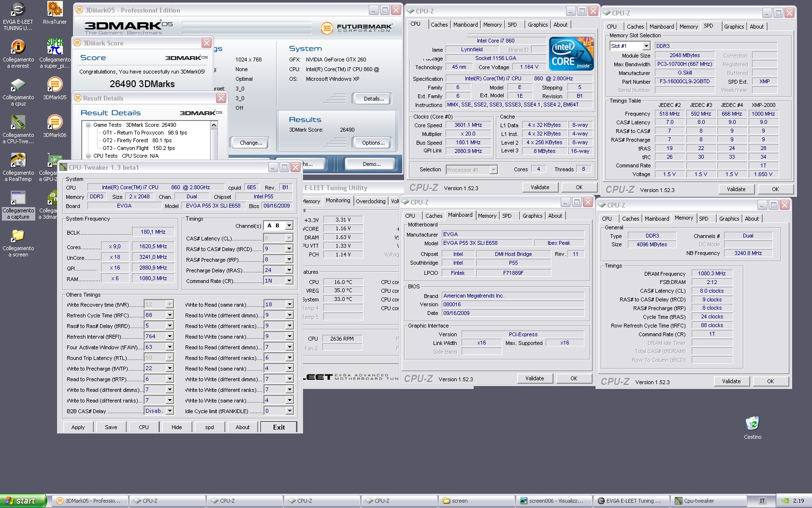Open the Command Rate (CR) dropdown

click(289, 281)
